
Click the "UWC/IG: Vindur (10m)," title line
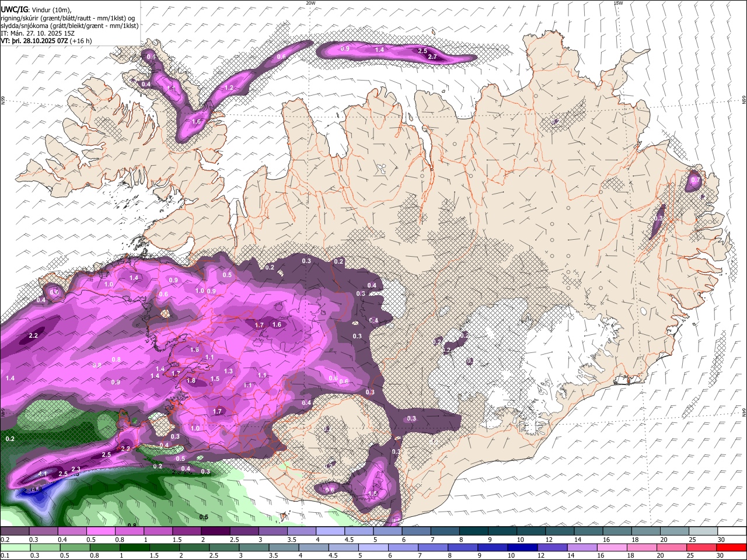[36, 9]
